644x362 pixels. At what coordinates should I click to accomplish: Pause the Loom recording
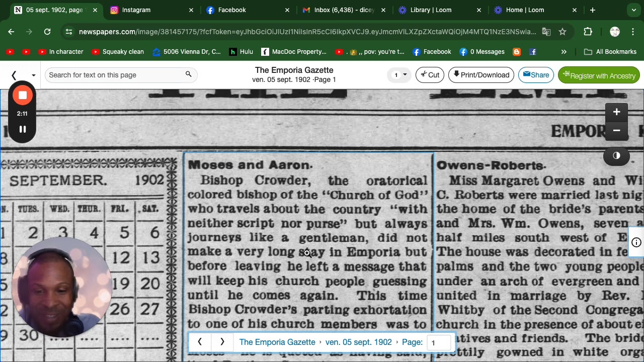point(23,129)
